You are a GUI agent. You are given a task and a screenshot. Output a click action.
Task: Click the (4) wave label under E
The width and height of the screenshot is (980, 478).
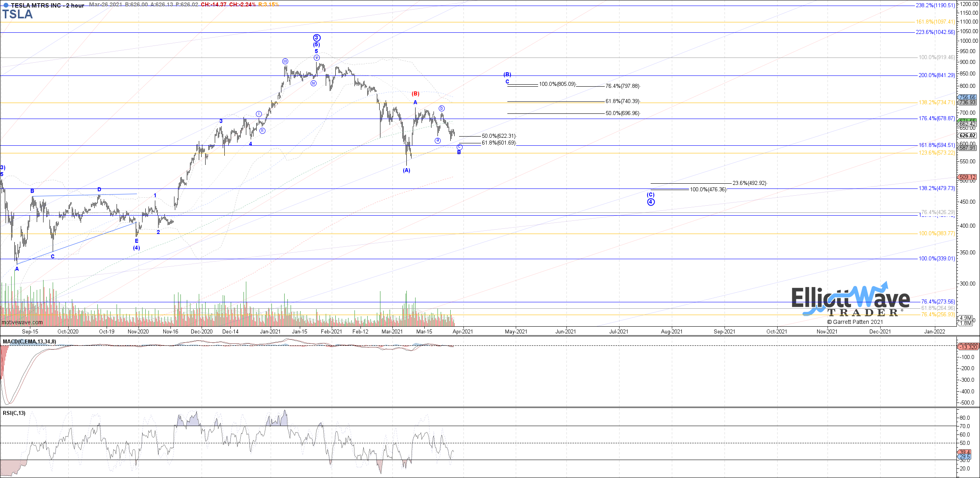point(137,248)
